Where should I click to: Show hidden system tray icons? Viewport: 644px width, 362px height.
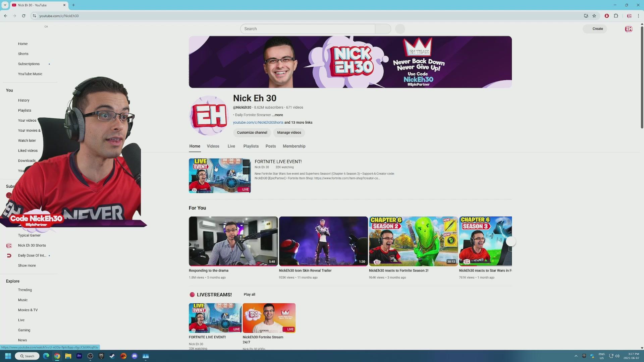pyautogui.click(x=576, y=356)
